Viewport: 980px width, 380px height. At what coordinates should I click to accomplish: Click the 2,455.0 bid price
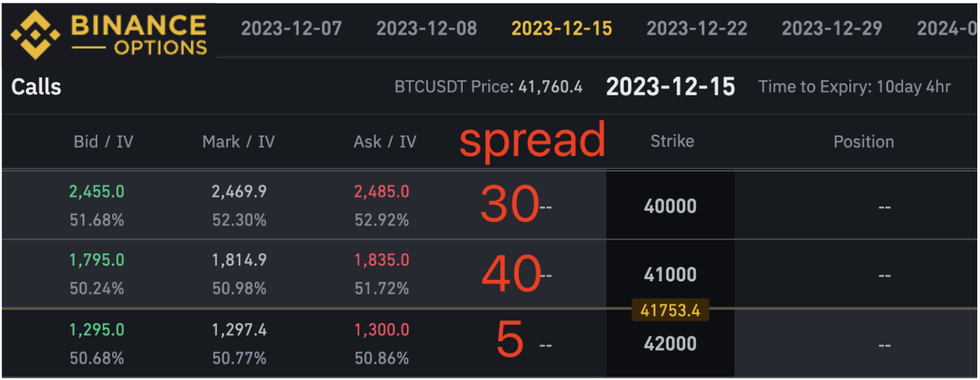tap(97, 192)
